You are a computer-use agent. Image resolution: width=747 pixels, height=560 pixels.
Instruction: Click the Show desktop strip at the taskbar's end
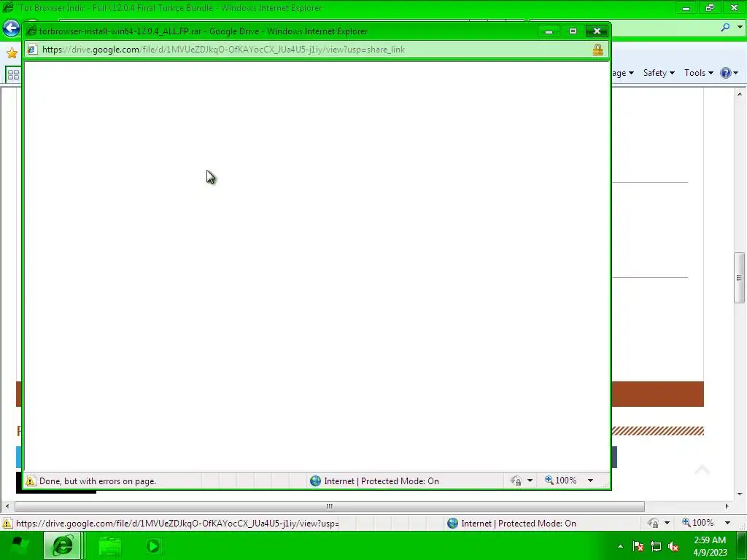[x=742, y=545]
